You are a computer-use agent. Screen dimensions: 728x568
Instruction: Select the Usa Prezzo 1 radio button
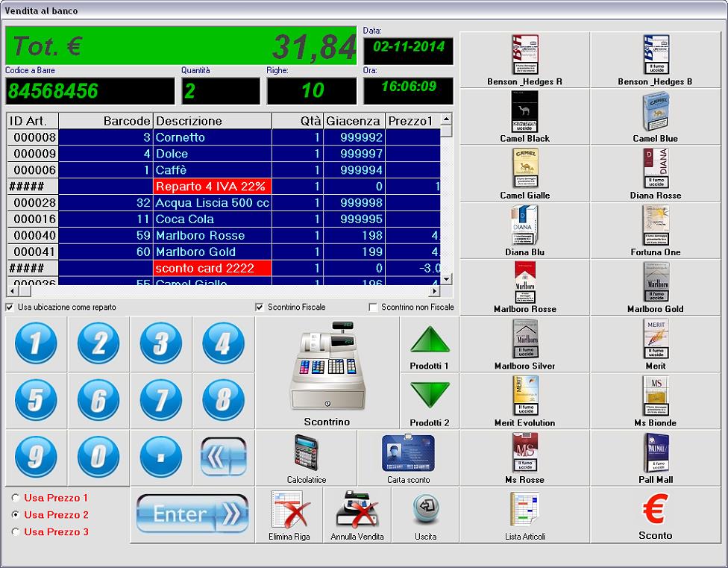click(x=16, y=498)
